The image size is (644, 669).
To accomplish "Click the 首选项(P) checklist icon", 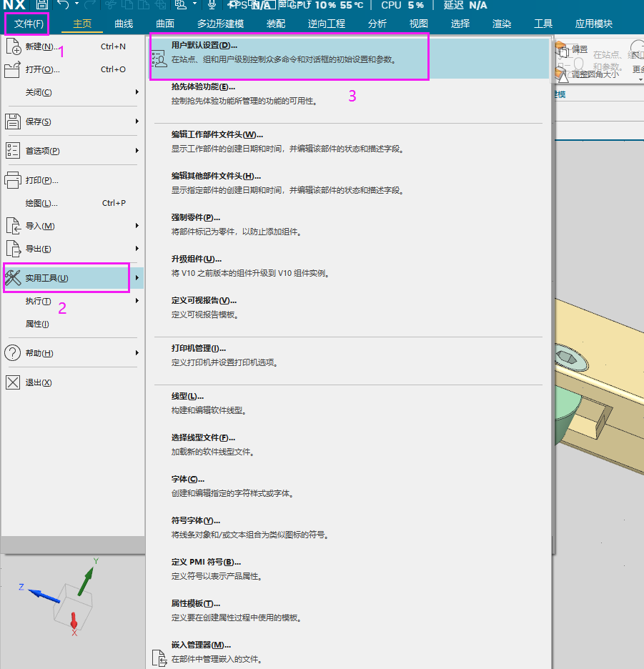I will (13, 151).
